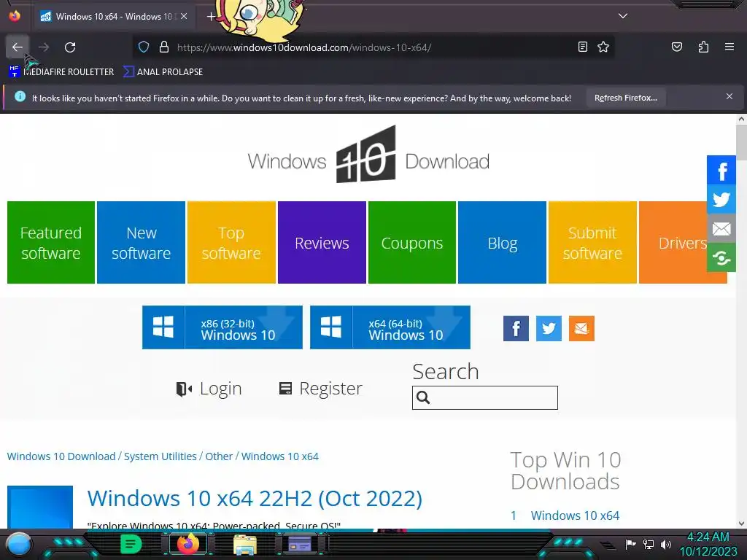This screenshot has width=747, height=560.
Task: Toggle reader view icon in address bar
Action: (582, 47)
